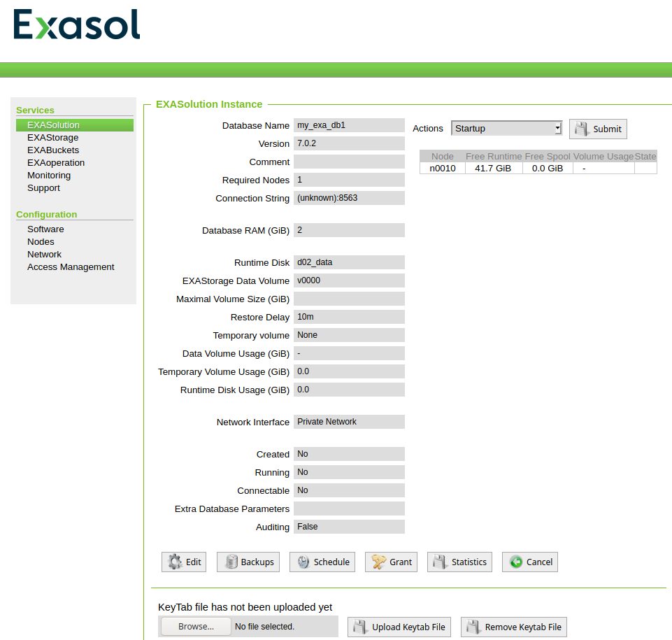
Task: Click Temporary volume value None
Action: tap(349, 335)
